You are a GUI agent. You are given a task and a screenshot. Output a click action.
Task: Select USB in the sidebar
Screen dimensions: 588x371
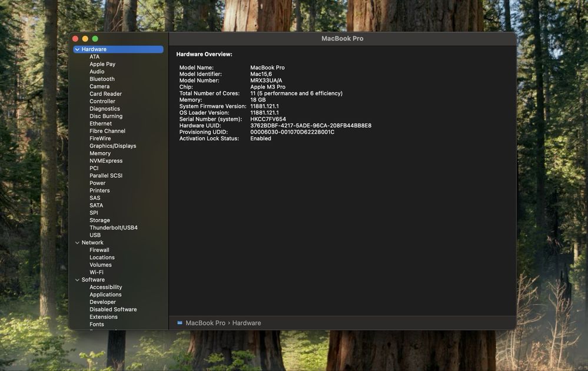(95, 235)
